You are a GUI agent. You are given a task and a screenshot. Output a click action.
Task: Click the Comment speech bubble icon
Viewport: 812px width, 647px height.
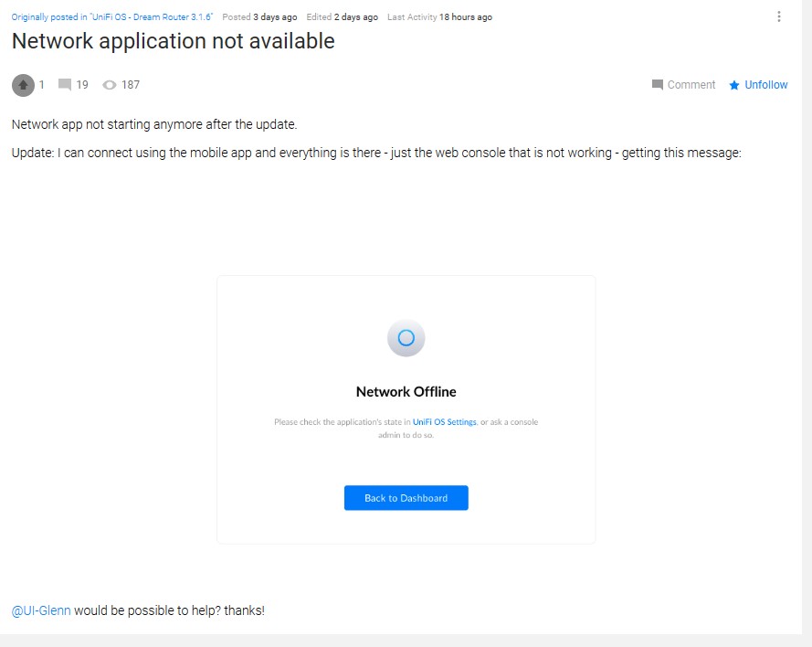click(657, 85)
